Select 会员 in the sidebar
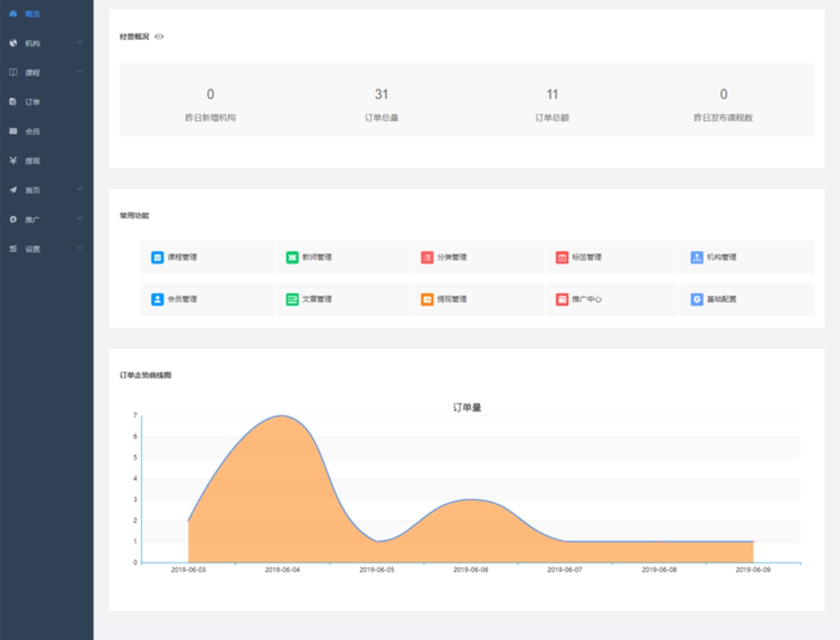Image resolution: width=840 pixels, height=640 pixels. (32, 131)
